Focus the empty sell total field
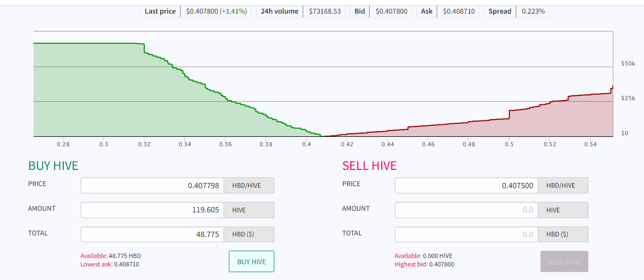The image size is (644, 280). [467, 234]
